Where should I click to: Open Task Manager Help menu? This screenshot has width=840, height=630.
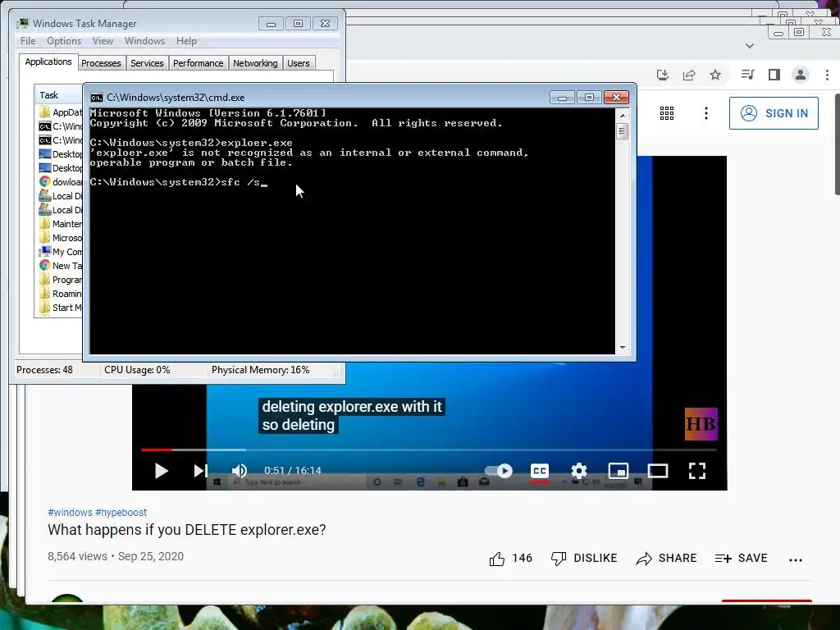pyautogui.click(x=186, y=41)
